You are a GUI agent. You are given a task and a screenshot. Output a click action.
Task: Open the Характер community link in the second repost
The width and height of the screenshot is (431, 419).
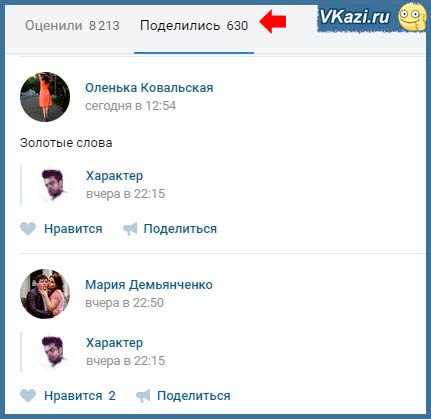(114, 342)
